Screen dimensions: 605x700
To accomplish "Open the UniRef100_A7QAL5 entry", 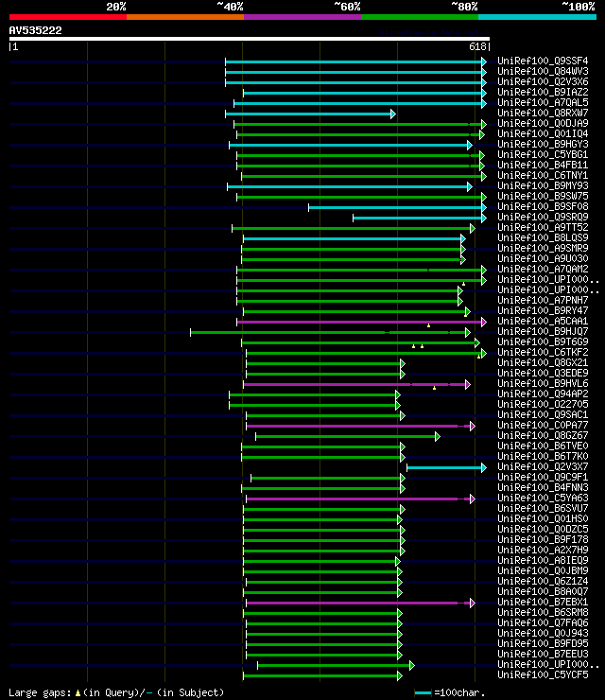I will [x=543, y=102].
